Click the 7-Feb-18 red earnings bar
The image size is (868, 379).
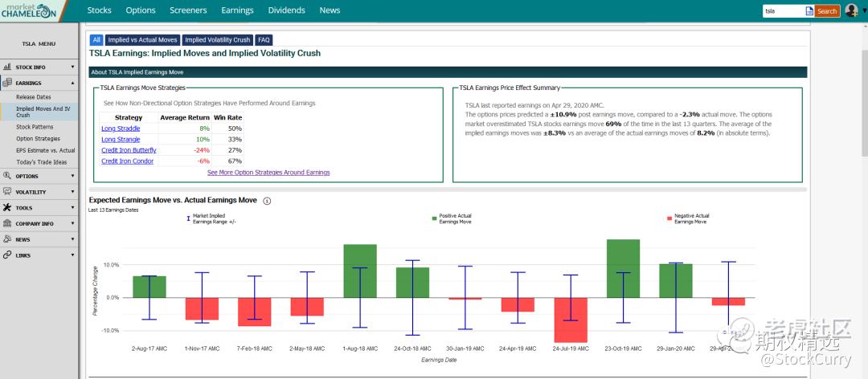click(x=255, y=312)
